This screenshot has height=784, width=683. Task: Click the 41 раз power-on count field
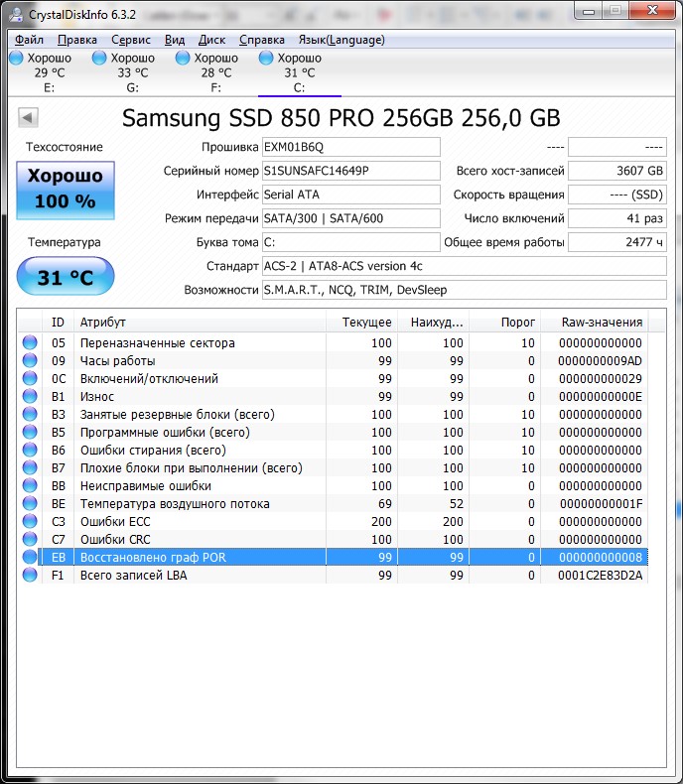click(617, 218)
